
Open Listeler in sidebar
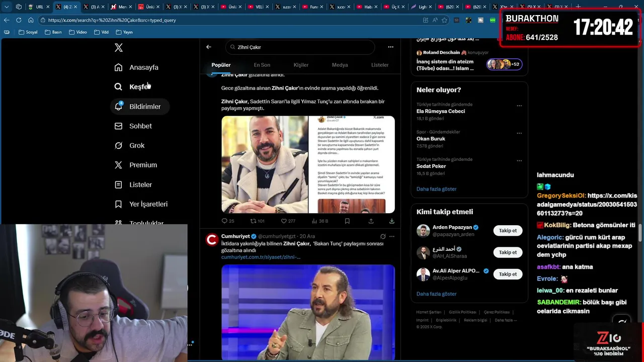(133, 185)
